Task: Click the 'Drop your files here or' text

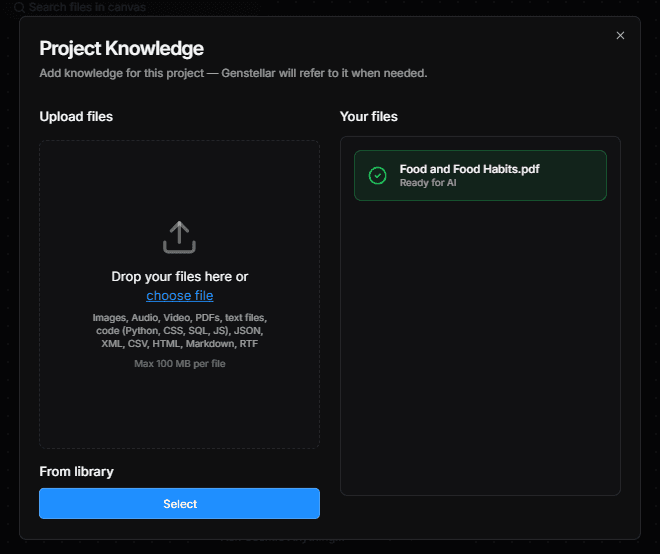Action: [180, 277]
